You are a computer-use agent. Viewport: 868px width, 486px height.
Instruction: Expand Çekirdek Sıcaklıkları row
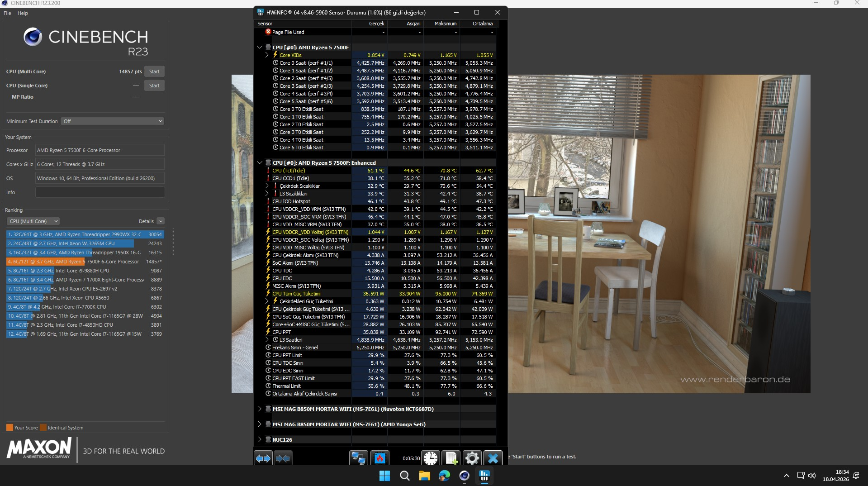click(267, 186)
